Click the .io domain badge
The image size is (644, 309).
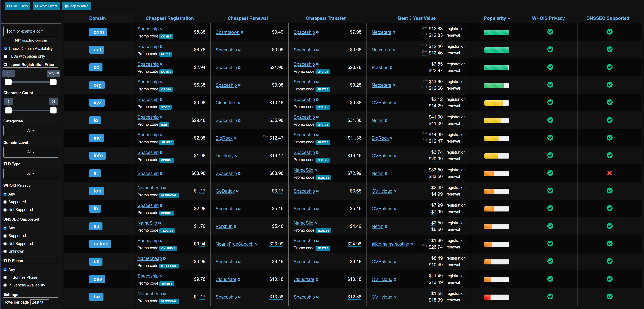(x=95, y=120)
